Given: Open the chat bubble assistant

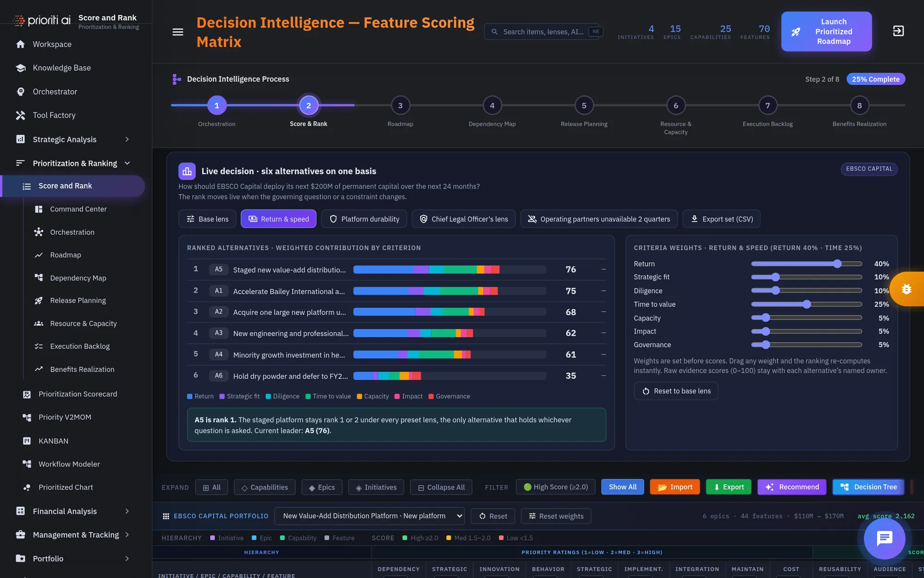Looking at the screenshot, I should click(x=884, y=538).
